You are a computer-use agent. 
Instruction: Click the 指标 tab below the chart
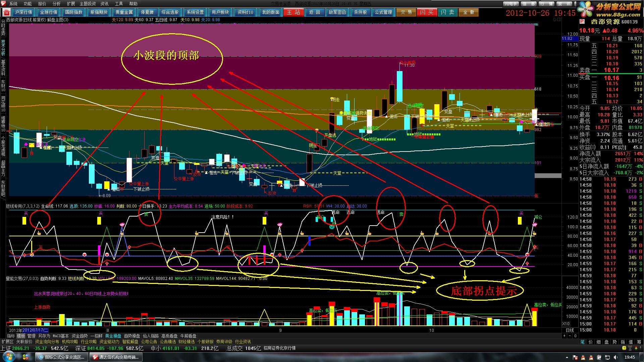(x=11, y=336)
